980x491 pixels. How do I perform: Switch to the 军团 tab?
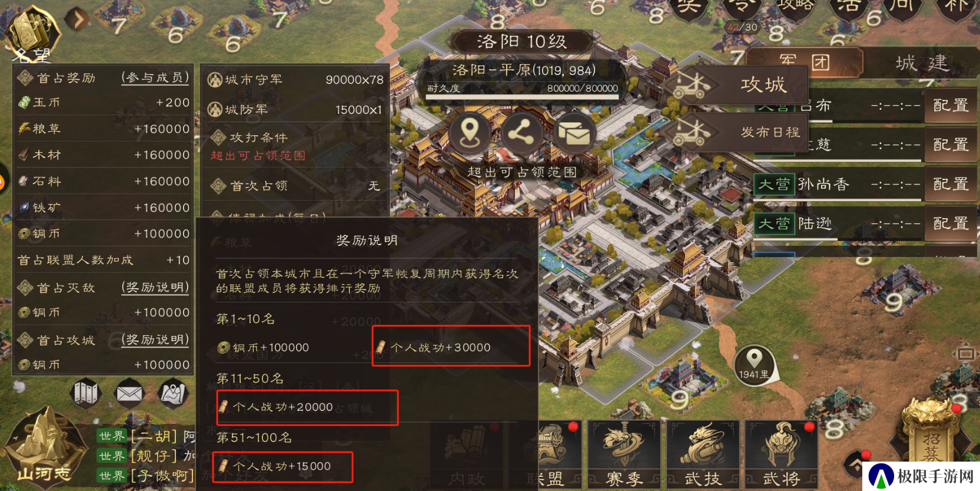804,62
